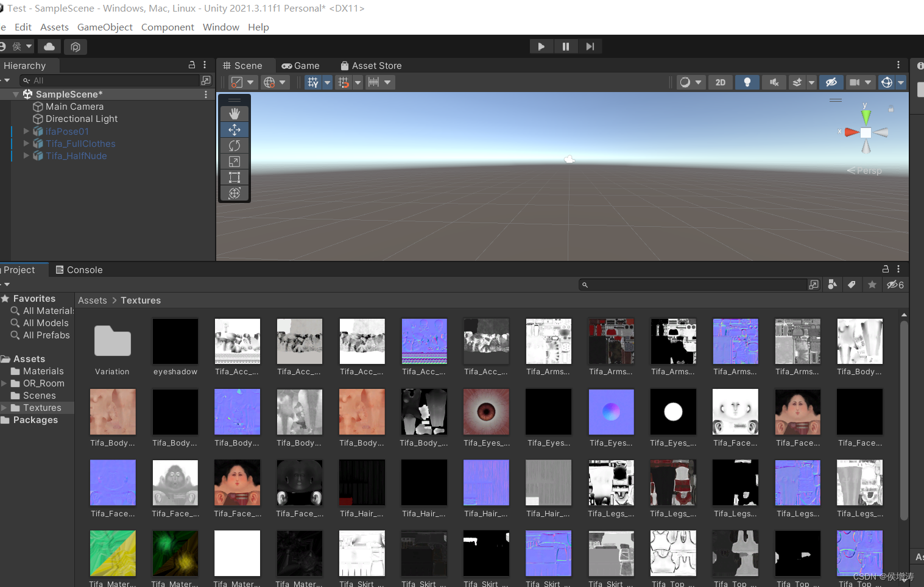Filter project search by label icon
Screen dimensions: 924x587
852,285
